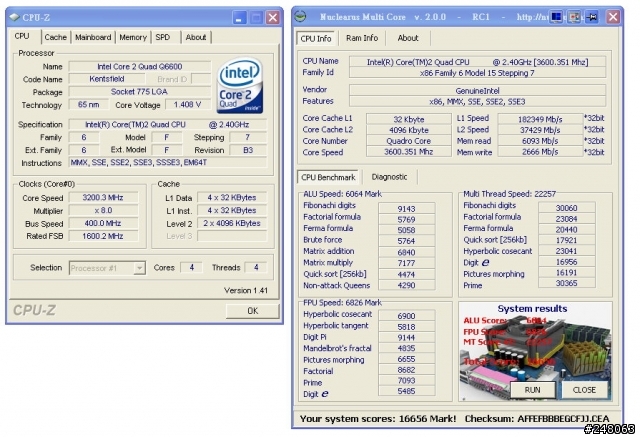Open the About tab in CPU-Z
640x437 pixels.
click(196, 37)
